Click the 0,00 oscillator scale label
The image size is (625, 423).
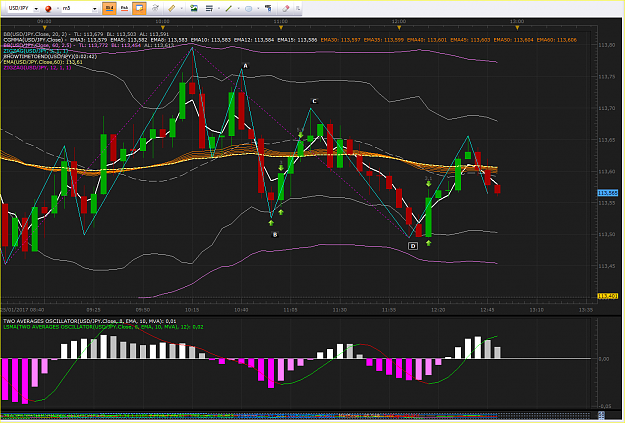click(604, 359)
